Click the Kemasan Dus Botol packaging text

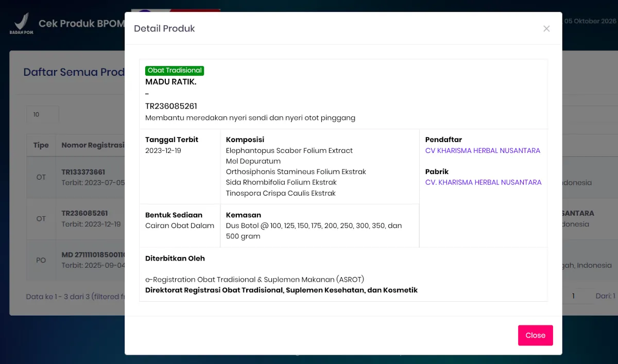[314, 231]
